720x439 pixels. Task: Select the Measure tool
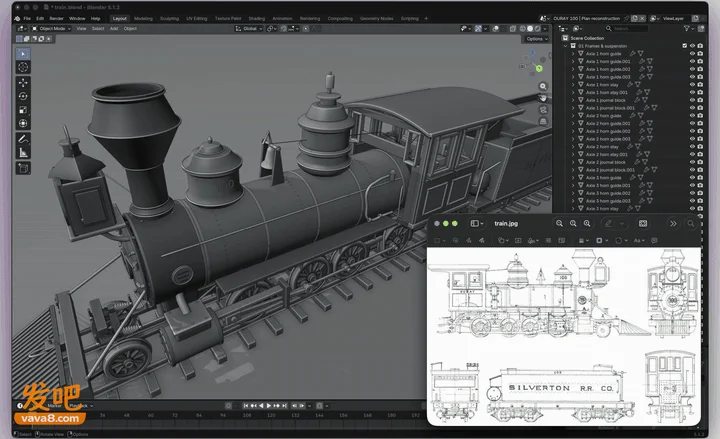(x=23, y=152)
